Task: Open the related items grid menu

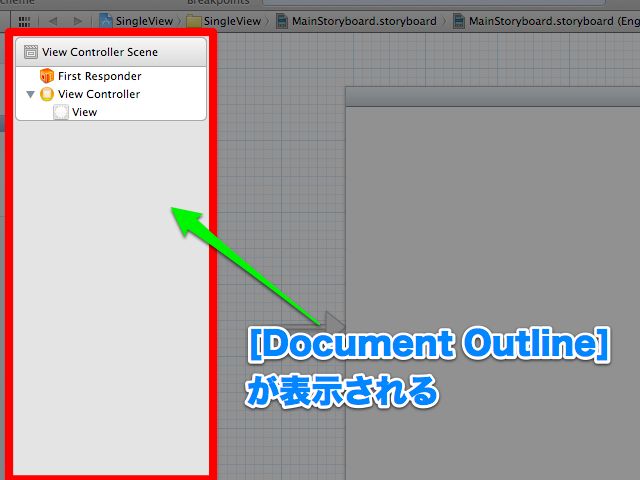Action: tap(24, 21)
